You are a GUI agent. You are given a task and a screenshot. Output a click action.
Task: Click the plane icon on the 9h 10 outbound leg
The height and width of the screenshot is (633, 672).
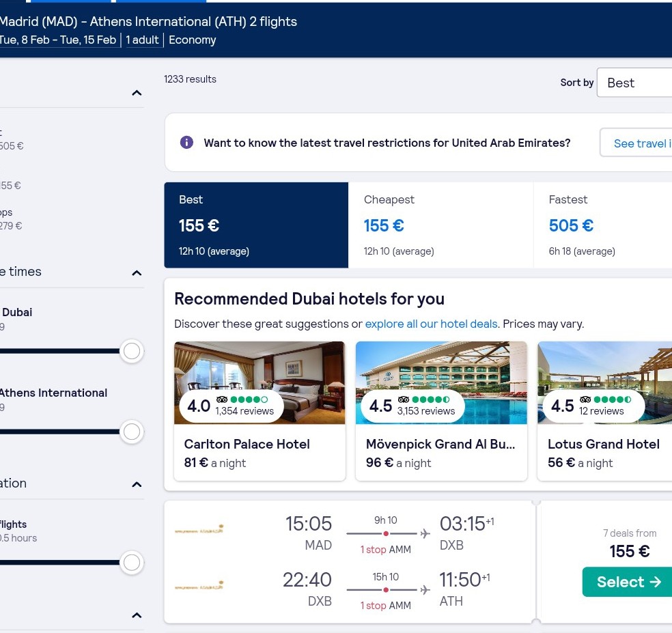(425, 533)
